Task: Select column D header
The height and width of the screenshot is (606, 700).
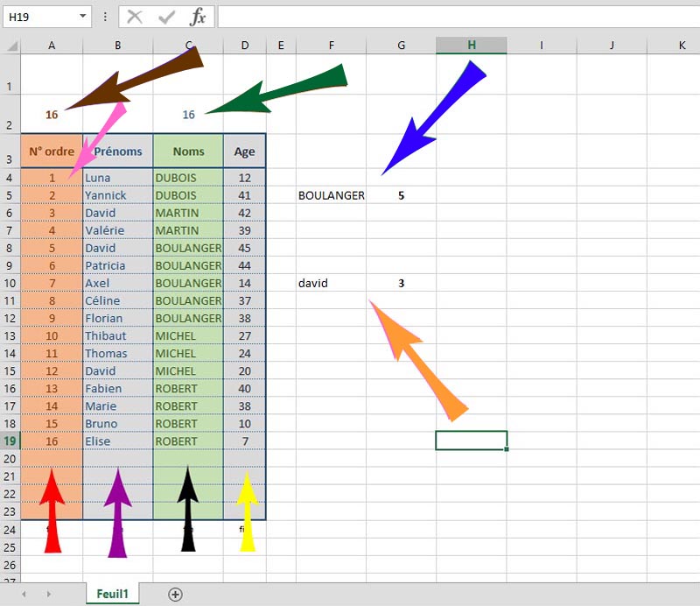Action: point(245,46)
